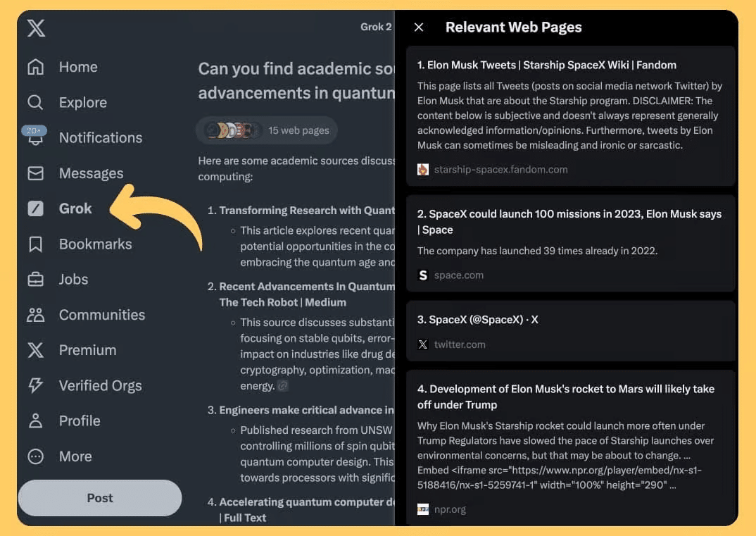Click the 'Why Elon Musk's Starship rocket' snippet
This screenshot has width=756, height=536.
[x=565, y=456]
